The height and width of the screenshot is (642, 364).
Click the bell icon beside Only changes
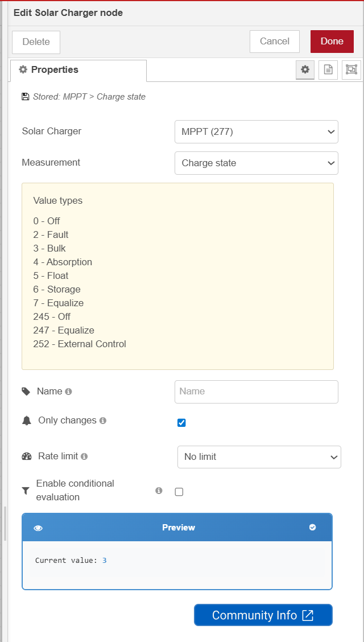(x=27, y=421)
